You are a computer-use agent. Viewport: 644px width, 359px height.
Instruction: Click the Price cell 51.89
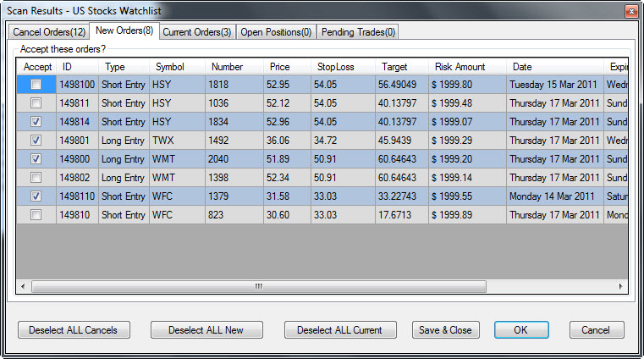pos(287,158)
